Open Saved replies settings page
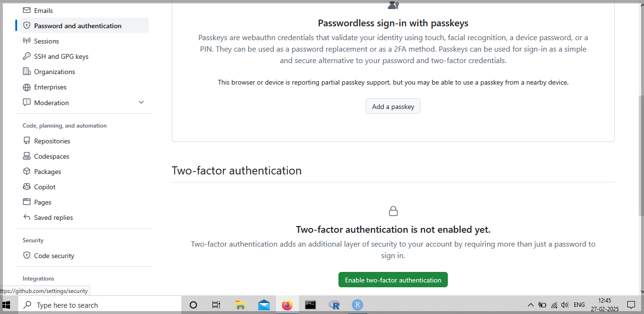 (x=53, y=217)
